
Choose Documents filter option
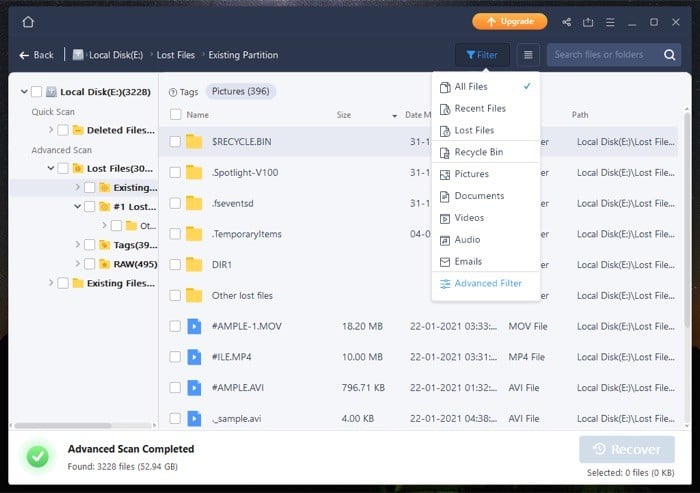coord(486,196)
